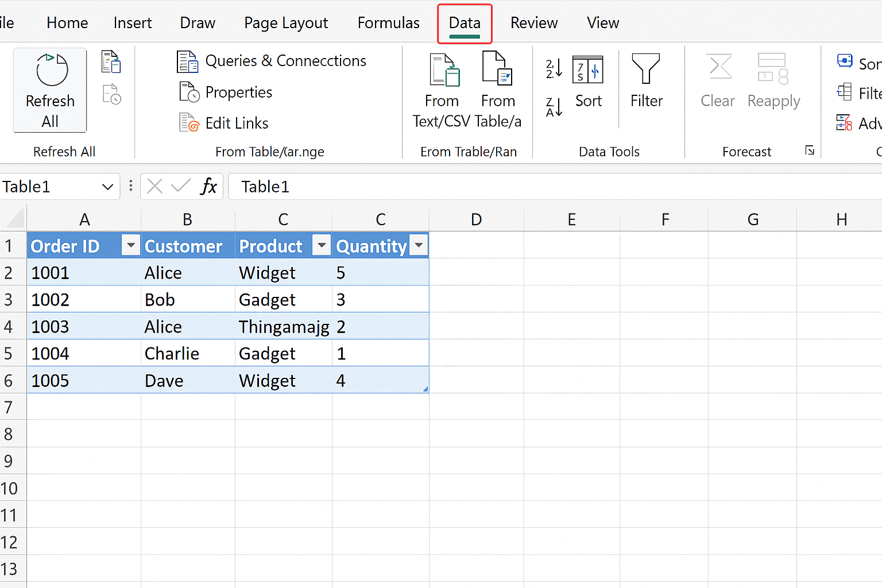The image size is (882, 588).
Task: Click the Filter funnel icon
Action: click(x=646, y=68)
